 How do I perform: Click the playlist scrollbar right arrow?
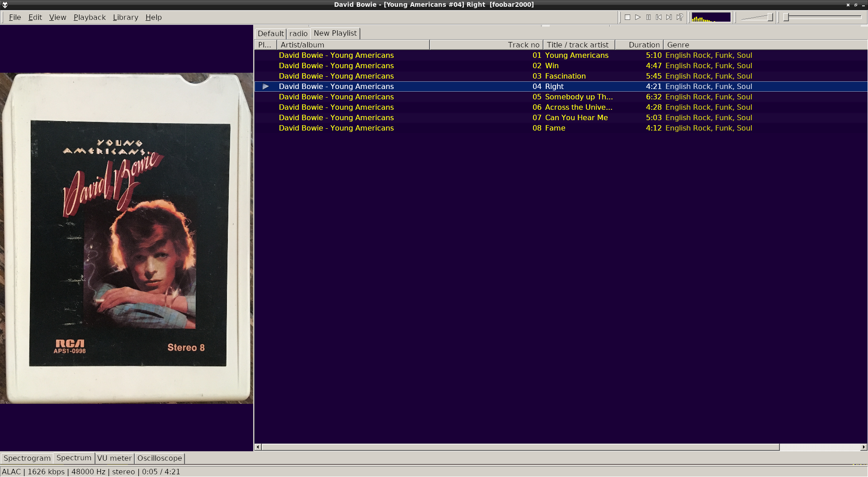coord(863,447)
